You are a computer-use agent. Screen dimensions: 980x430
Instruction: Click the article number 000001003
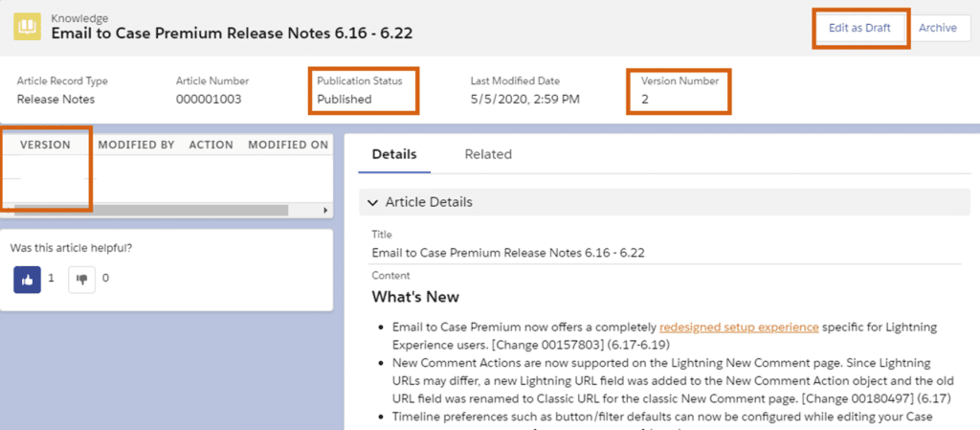coord(209,99)
